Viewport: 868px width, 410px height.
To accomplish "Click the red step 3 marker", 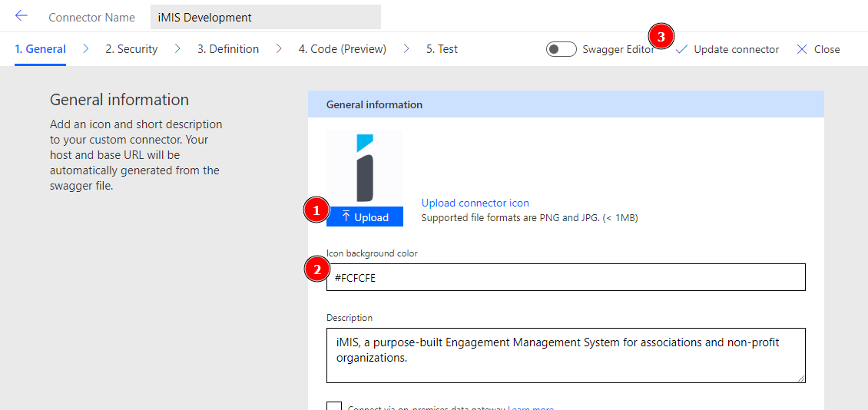I will (661, 36).
